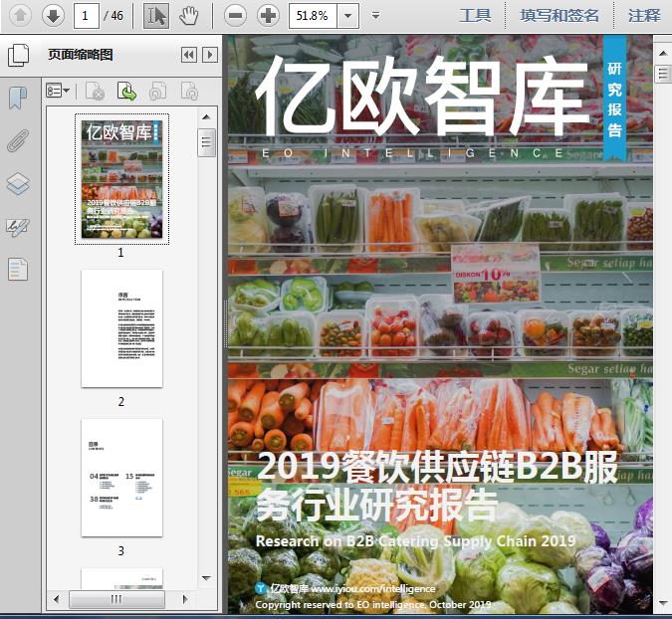Activate the Hand pan tool
The height and width of the screenshot is (619, 672).
[188, 16]
